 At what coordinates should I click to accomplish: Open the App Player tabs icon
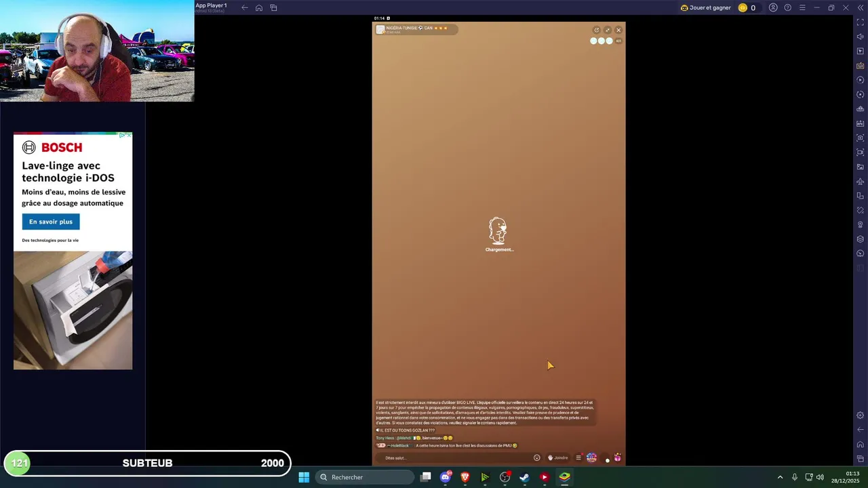[x=273, y=7]
